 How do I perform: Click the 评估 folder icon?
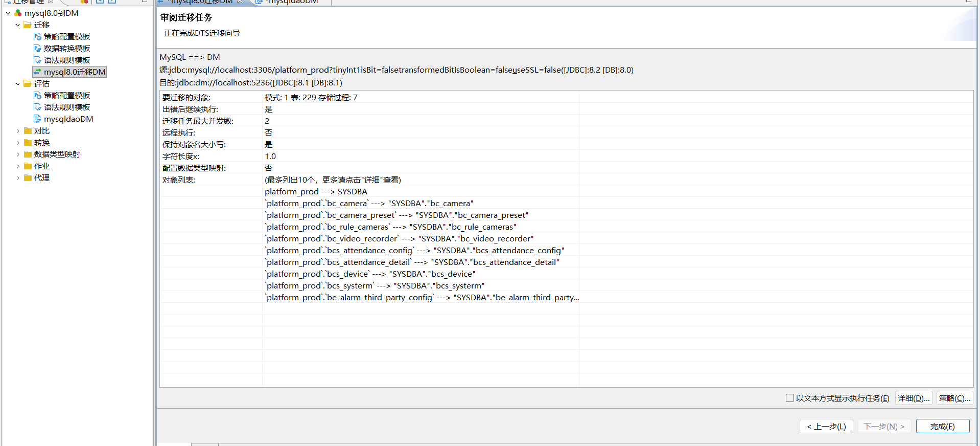(28, 84)
